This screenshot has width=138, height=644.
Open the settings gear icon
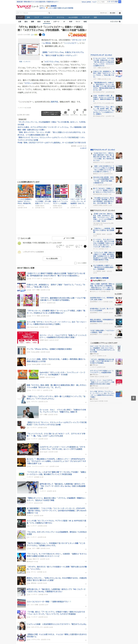(120, 13)
